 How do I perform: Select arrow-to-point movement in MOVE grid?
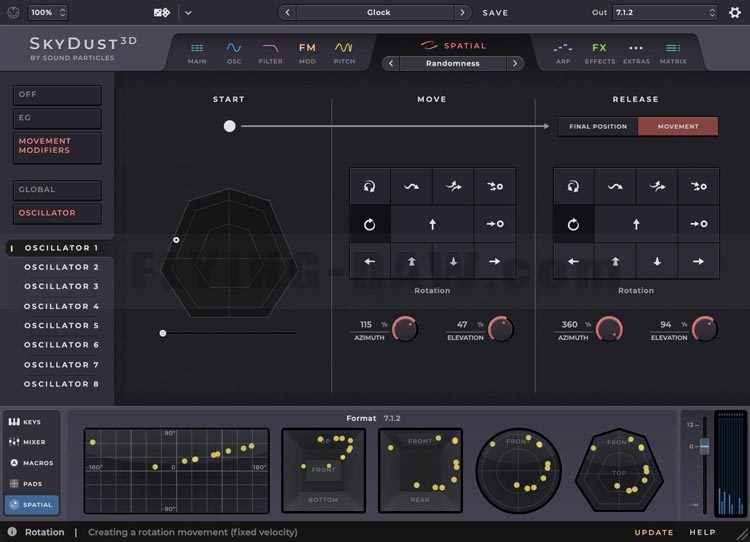[x=495, y=224]
